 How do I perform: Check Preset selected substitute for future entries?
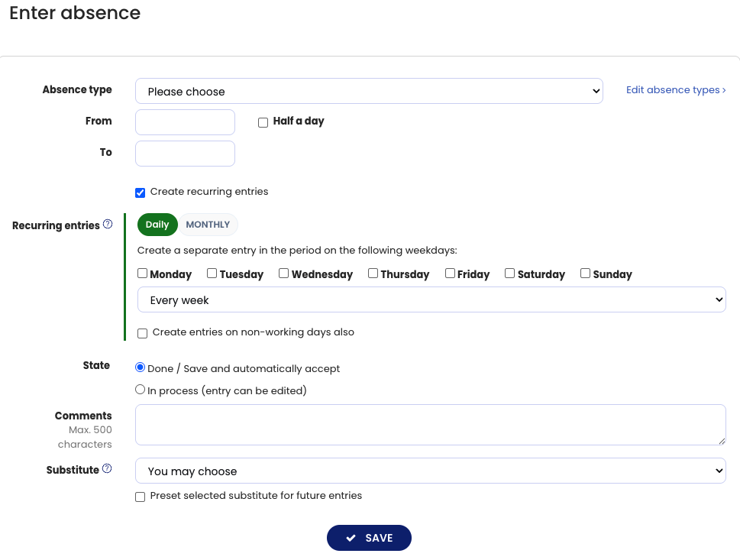pos(140,497)
